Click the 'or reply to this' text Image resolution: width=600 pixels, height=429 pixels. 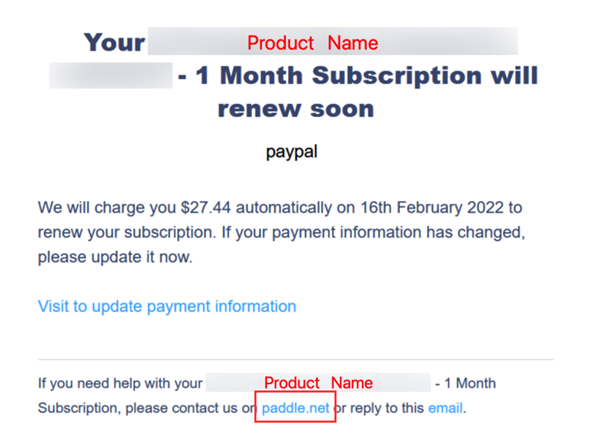[x=379, y=408]
